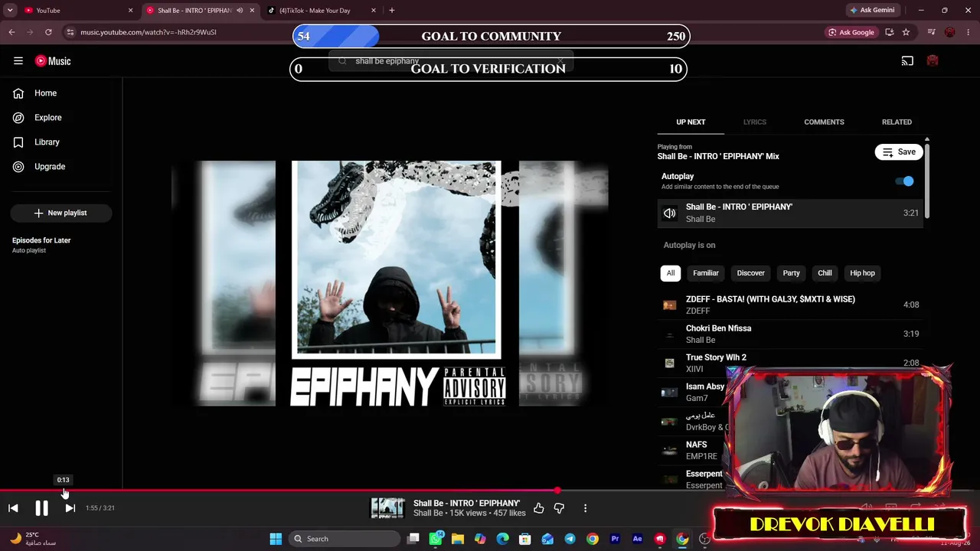Click the progress bar playhead knob
Image resolution: width=980 pixels, height=551 pixels.
pyautogui.click(x=557, y=491)
